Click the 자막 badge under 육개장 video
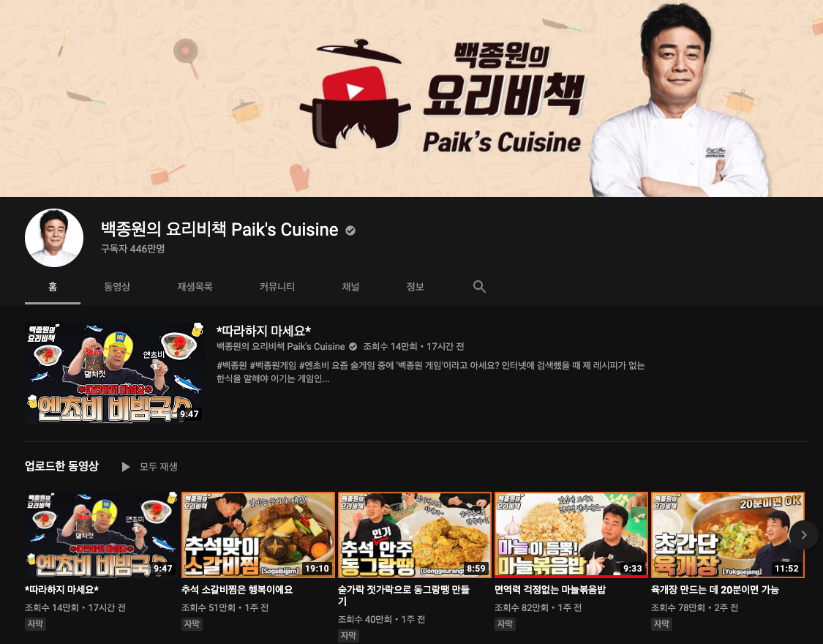823x644 pixels. 661,624
